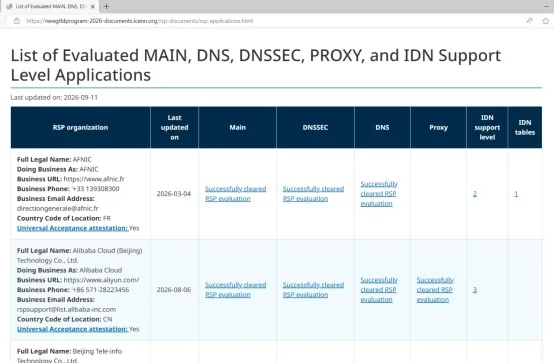
Task: Click the Proxy column header
Action: (x=438, y=128)
